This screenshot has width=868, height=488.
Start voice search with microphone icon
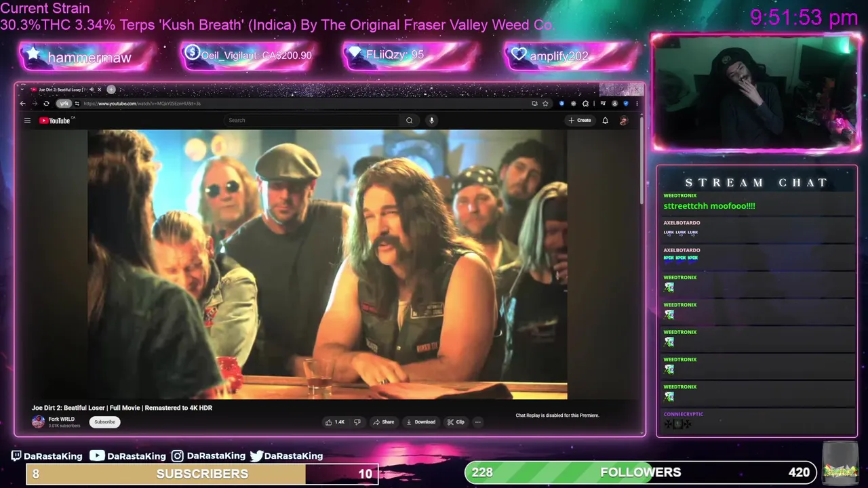431,121
